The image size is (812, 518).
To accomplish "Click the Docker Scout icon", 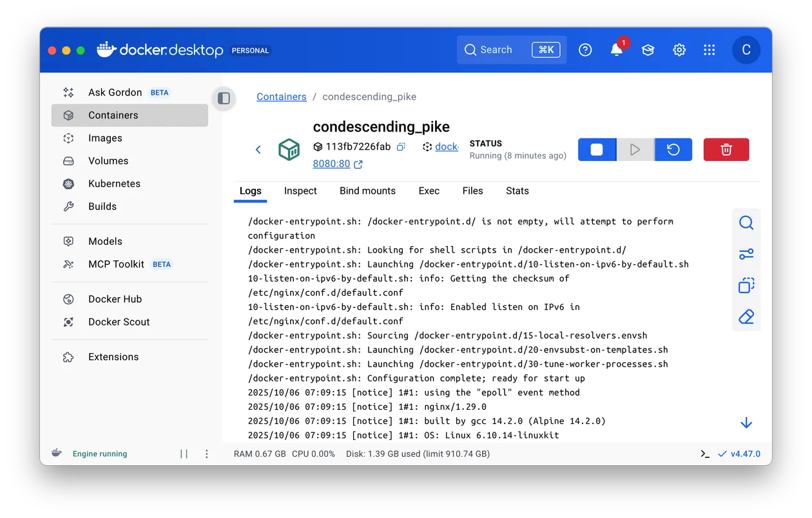I will 68,321.
